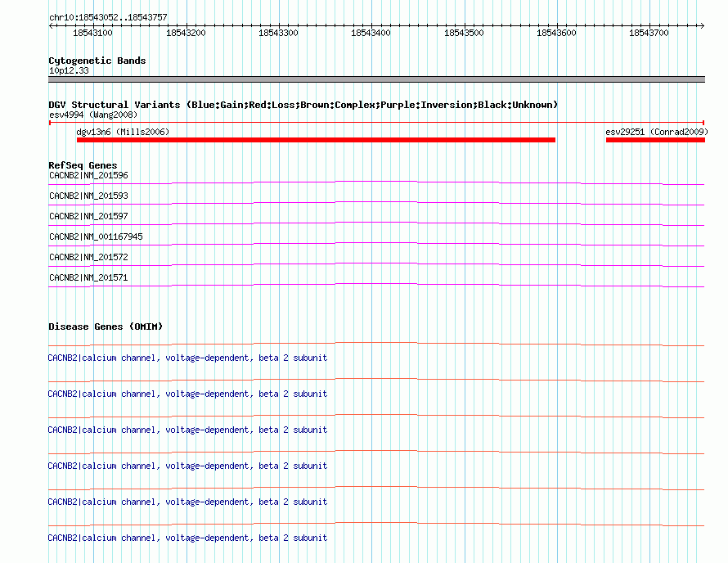
Task: Click ruler position 18543300
Action: [278, 33]
